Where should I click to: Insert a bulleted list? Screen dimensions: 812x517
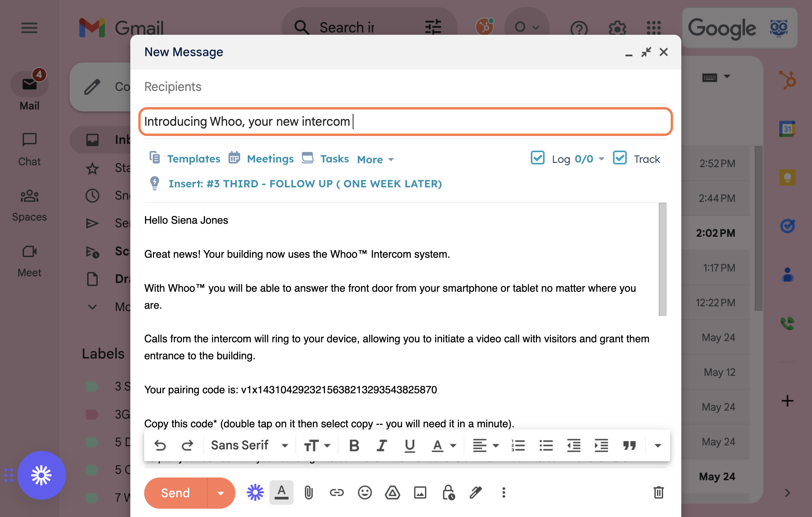(546, 445)
